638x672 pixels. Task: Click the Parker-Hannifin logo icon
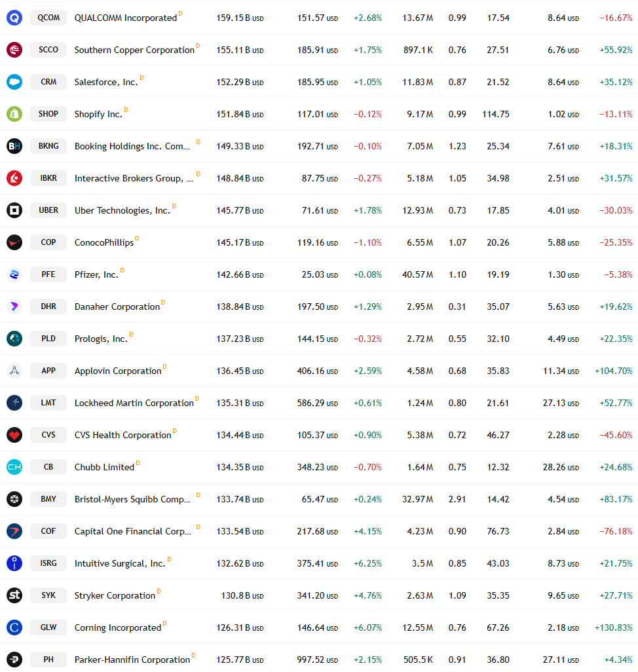14,660
